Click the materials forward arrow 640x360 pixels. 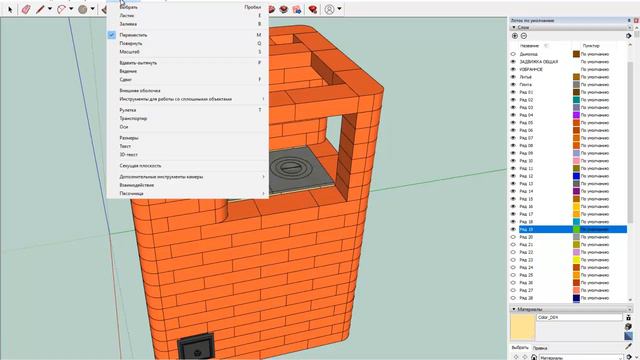(x=525, y=357)
